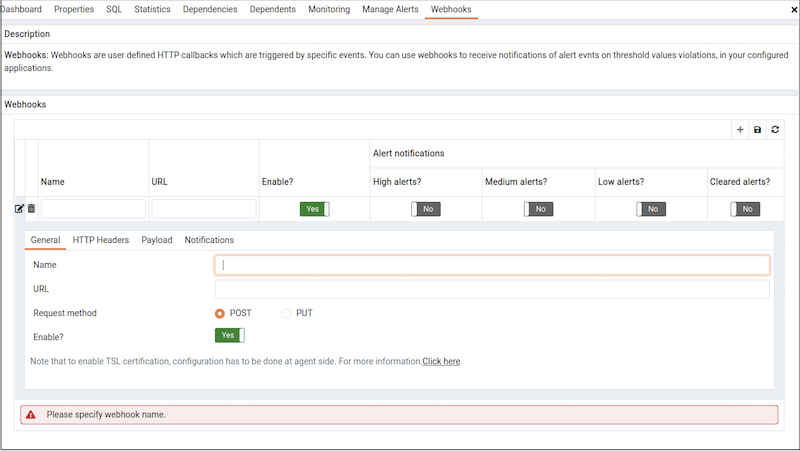Image resolution: width=800 pixels, height=451 pixels.
Task: Click the Name cell input in table row
Action: pyautogui.click(x=93, y=209)
